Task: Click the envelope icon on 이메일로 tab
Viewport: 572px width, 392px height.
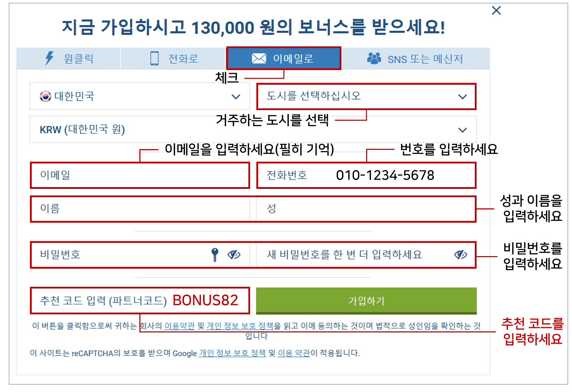Action: (259, 59)
